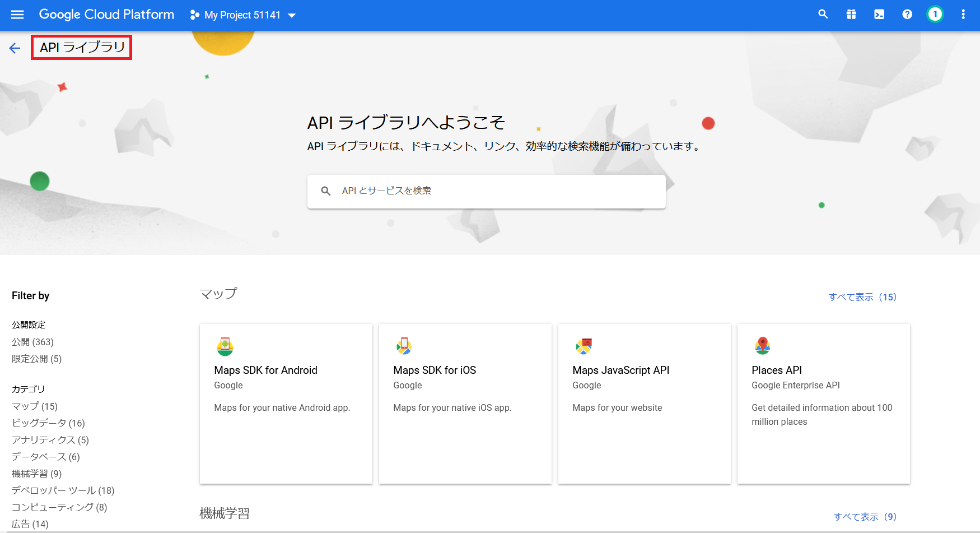This screenshot has width=980, height=533.
Task: Open the My Project 51141 project selector
Action: point(243,15)
